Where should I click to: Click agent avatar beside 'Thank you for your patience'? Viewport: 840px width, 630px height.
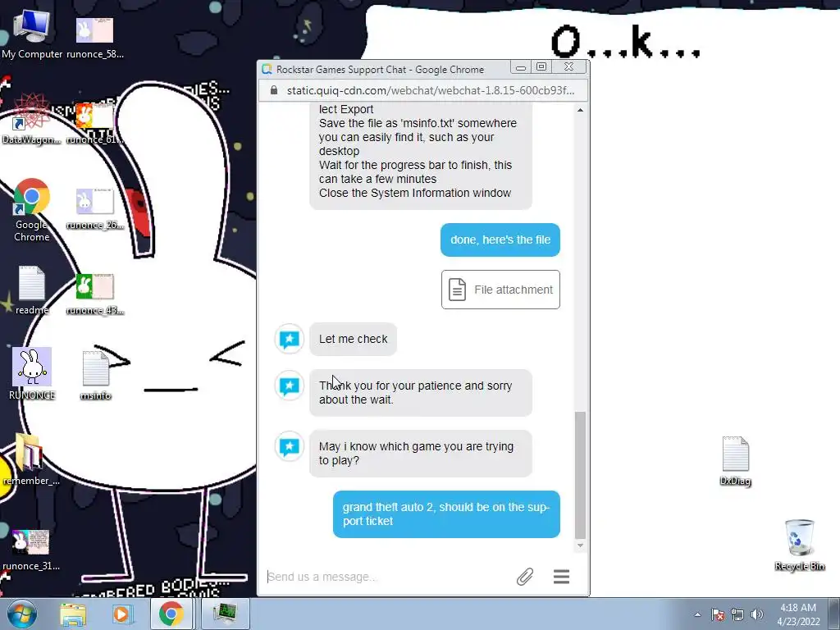tap(290, 386)
